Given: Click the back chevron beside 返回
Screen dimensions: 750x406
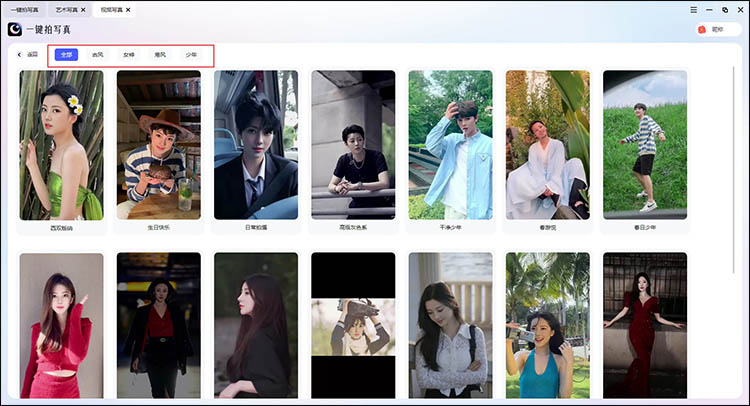Looking at the screenshot, I should click(x=20, y=55).
